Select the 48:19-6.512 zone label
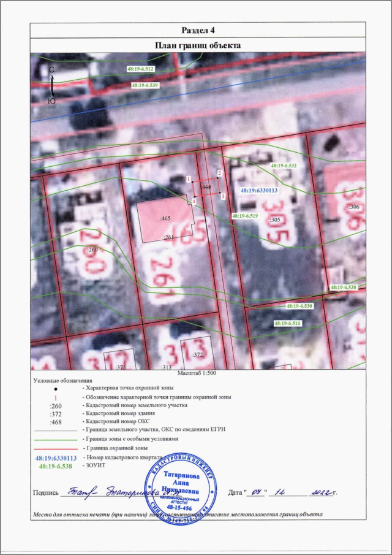The width and height of the screenshot is (392, 555). (140, 69)
